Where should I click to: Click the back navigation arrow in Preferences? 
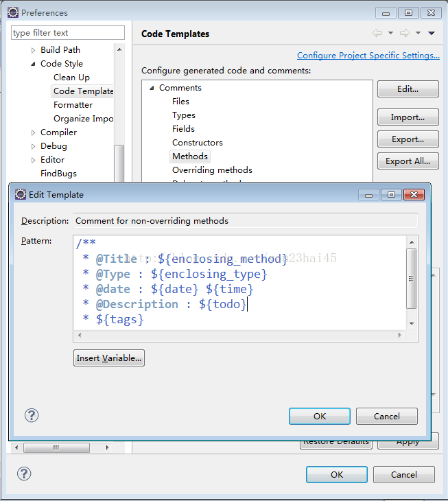point(377,33)
